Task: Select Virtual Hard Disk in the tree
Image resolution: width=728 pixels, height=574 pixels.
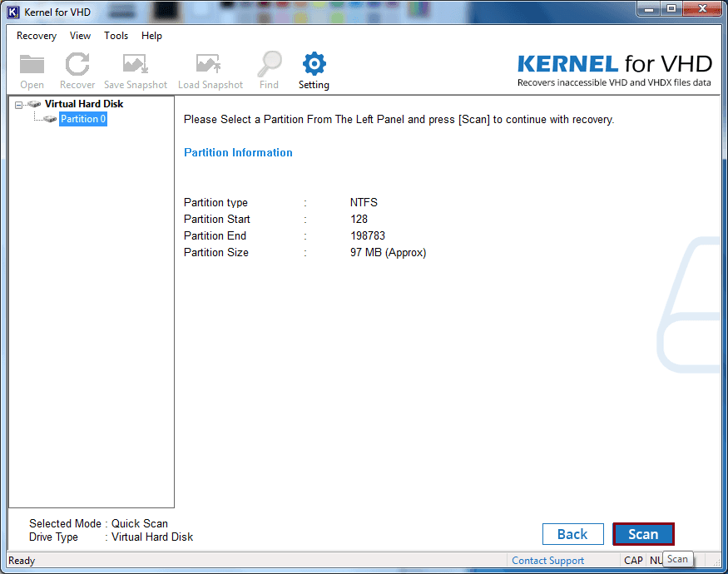Action: pyautogui.click(x=84, y=104)
